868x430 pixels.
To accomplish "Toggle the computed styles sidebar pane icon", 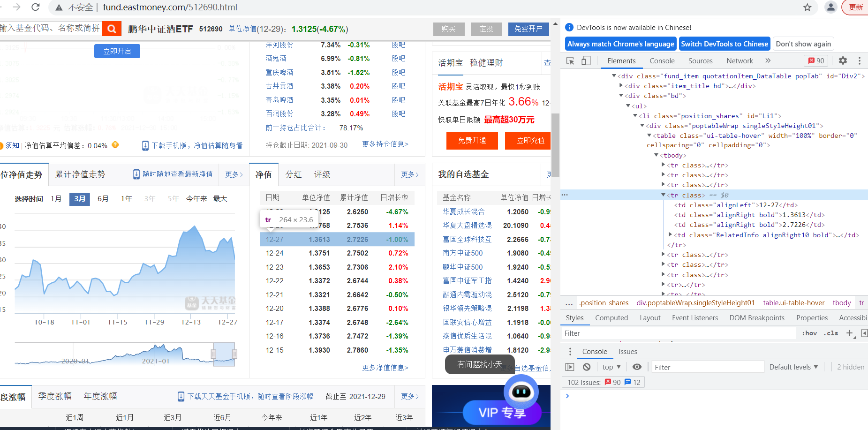I will coord(864,333).
